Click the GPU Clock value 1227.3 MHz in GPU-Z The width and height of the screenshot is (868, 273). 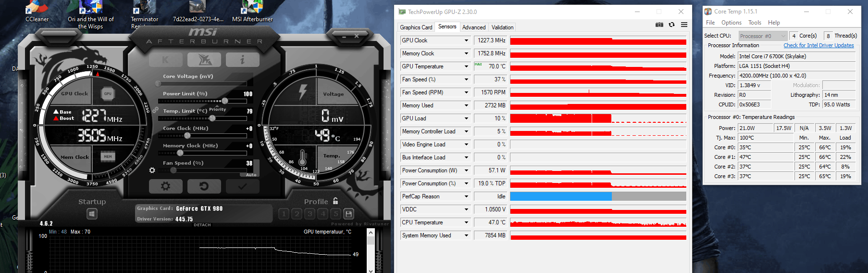click(x=491, y=40)
